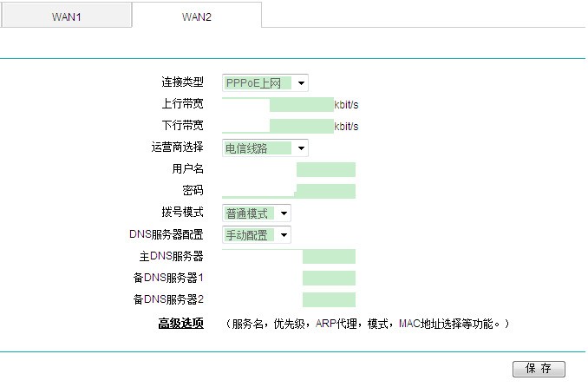Click the kbit/s unit beside 下行带宽
The image size is (588, 387).
[x=346, y=127]
